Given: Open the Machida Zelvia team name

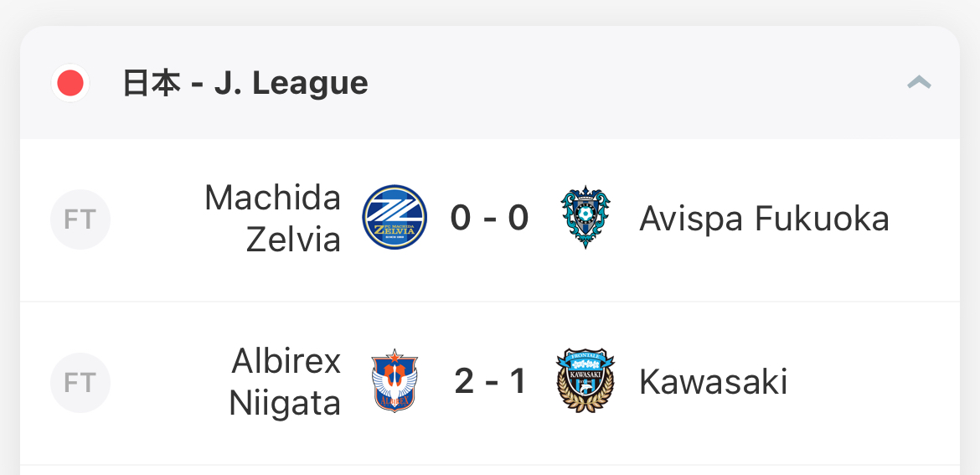Looking at the screenshot, I should pos(273,219).
